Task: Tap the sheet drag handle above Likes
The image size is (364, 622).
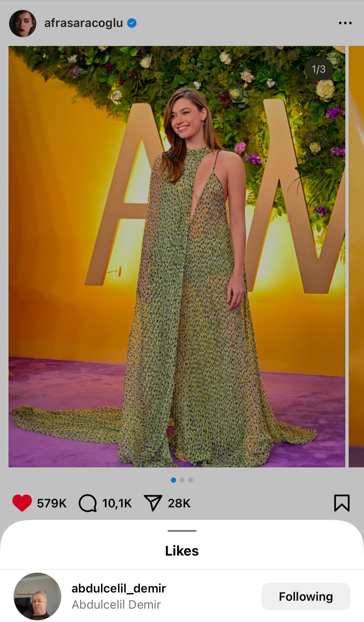Action: pyautogui.click(x=182, y=531)
